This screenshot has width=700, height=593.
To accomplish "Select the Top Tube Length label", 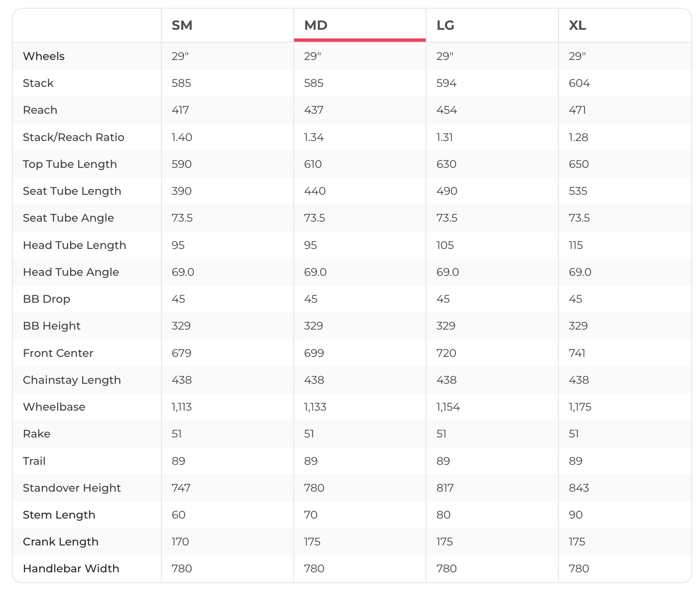I will (x=70, y=164).
